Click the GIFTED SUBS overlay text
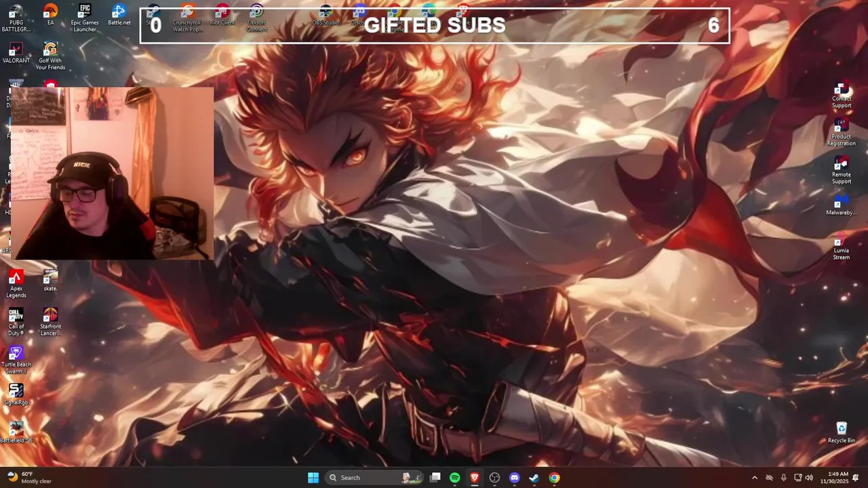This screenshot has height=488, width=868. (x=435, y=25)
